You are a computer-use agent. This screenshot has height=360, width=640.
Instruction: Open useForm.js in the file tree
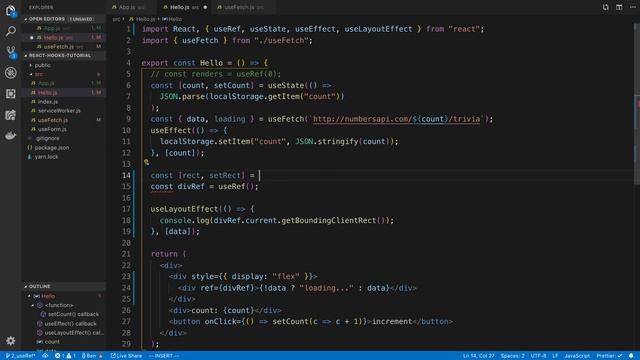(x=63, y=129)
